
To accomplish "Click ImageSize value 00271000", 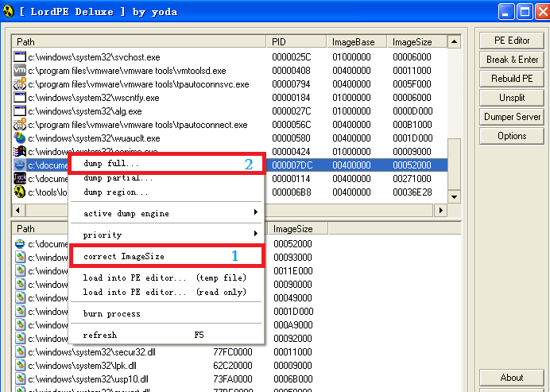I will point(412,179).
